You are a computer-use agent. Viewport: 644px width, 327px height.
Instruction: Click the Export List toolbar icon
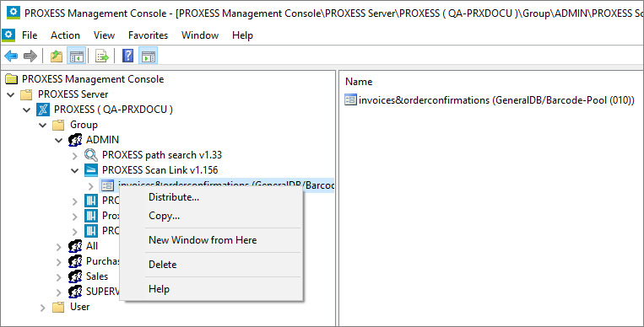pos(102,56)
